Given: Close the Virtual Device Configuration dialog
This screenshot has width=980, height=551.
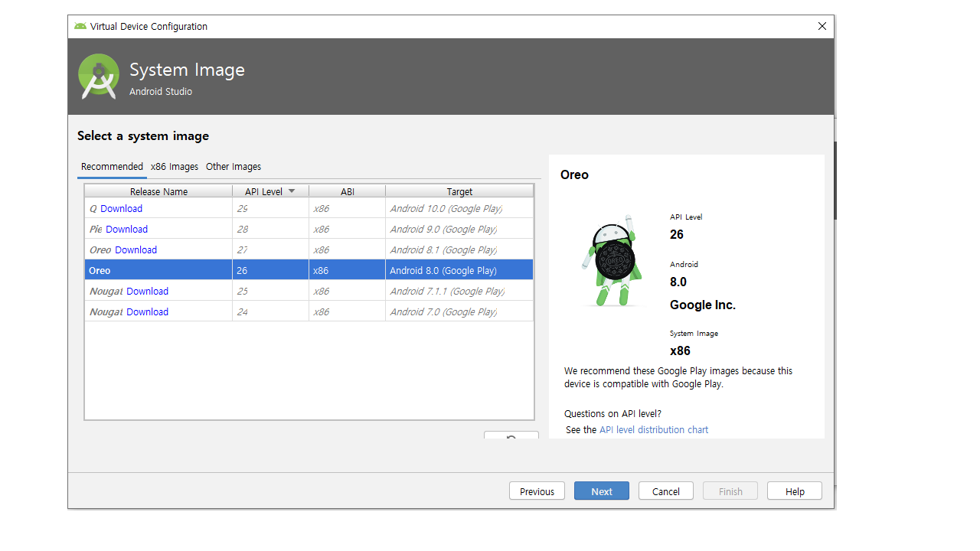Looking at the screenshot, I should 822,26.
